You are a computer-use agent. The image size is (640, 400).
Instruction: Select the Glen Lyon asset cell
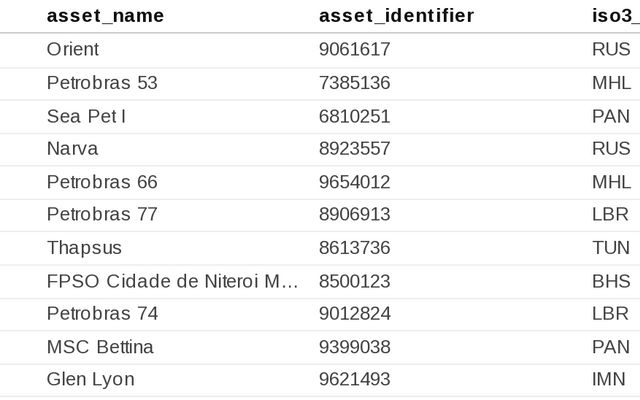pyautogui.click(x=90, y=380)
